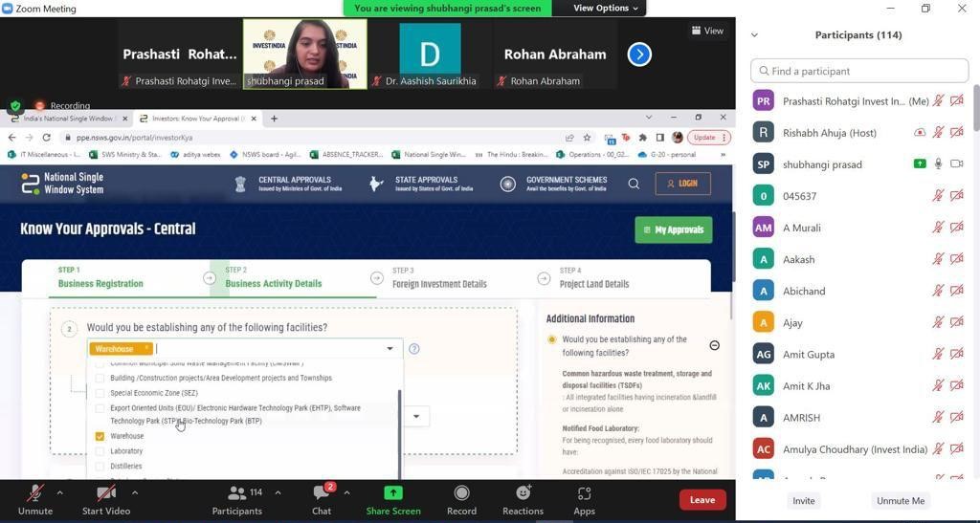Click the National Single Window System logo
This screenshot has height=523, width=980.
click(x=62, y=184)
